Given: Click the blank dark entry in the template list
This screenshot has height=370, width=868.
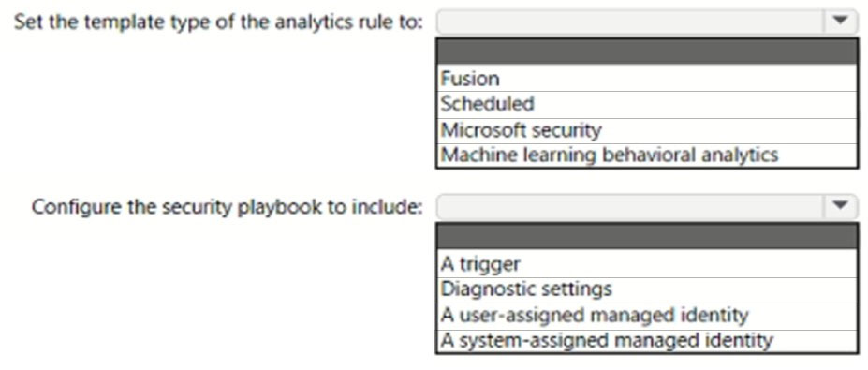Looking at the screenshot, I should point(647,52).
